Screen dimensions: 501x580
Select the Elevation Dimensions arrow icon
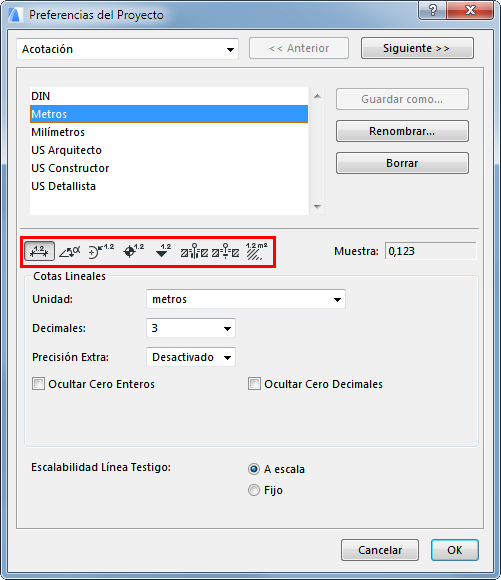163,251
